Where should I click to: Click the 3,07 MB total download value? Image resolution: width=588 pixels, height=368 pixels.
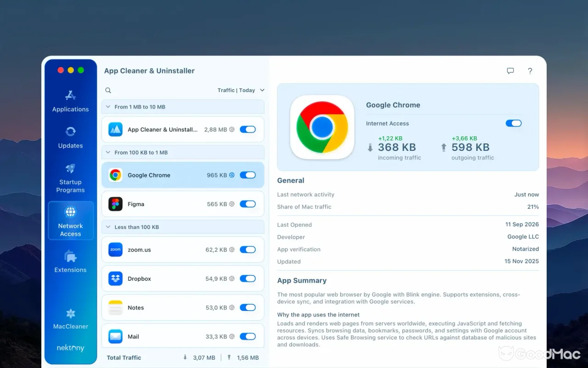click(x=204, y=357)
